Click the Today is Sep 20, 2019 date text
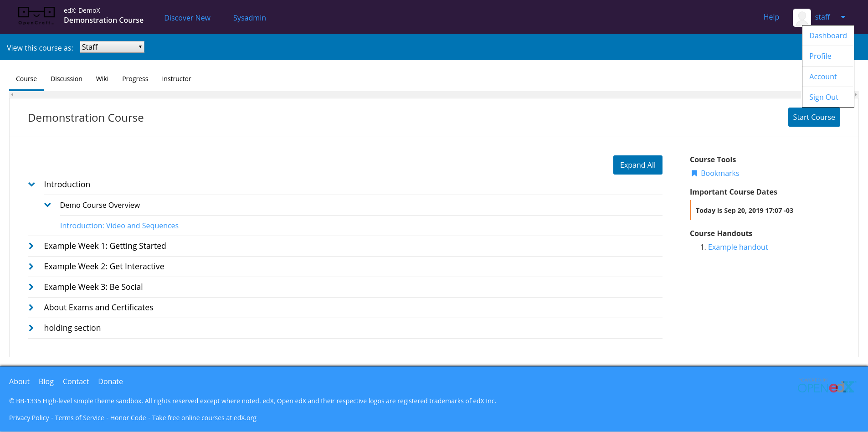 pos(744,211)
